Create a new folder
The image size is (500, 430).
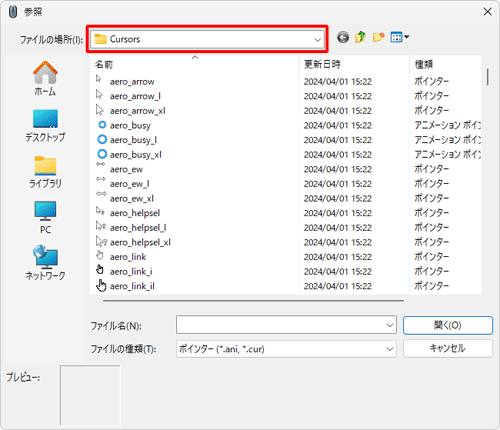point(378,37)
